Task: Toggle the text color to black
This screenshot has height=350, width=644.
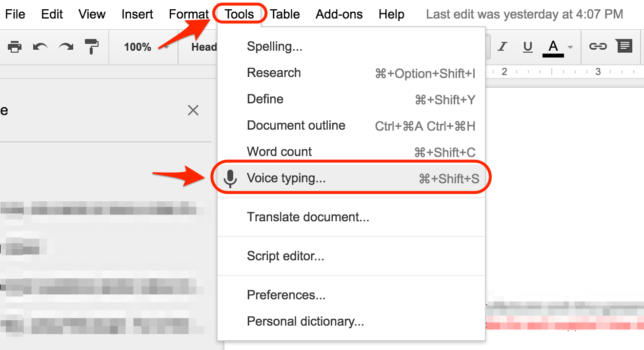Action: pyautogui.click(x=553, y=47)
